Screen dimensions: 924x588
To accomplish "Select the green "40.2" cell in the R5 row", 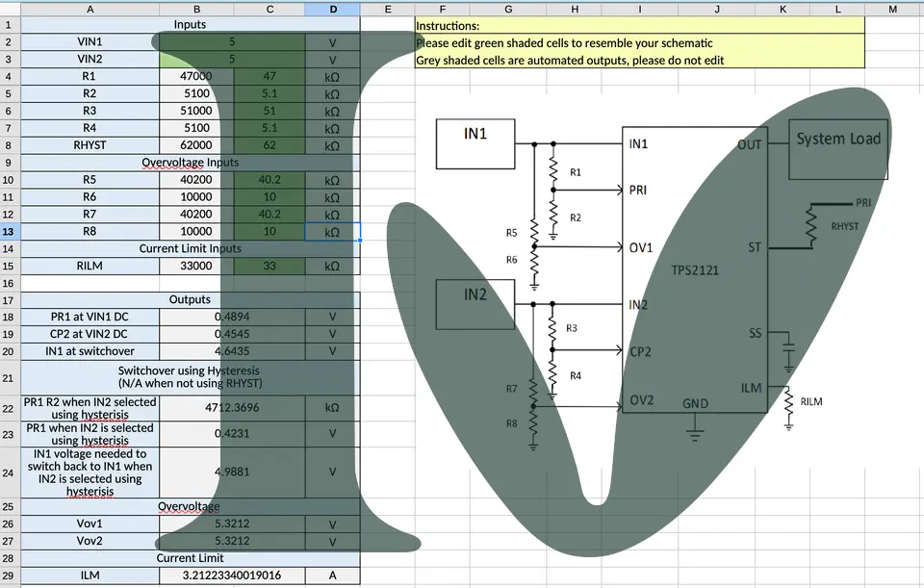I will (x=269, y=180).
